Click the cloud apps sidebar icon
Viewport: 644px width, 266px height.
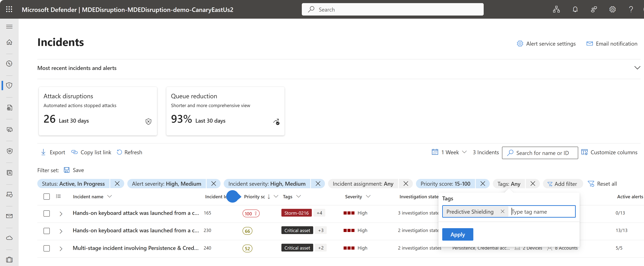[9, 238]
